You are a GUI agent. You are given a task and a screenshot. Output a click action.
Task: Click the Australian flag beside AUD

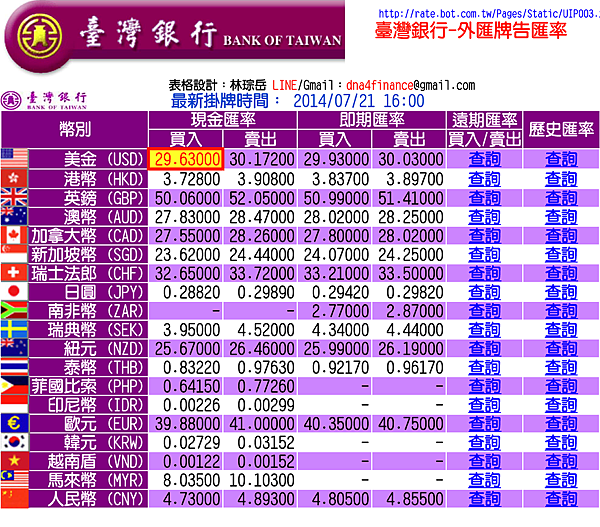tap(14, 217)
